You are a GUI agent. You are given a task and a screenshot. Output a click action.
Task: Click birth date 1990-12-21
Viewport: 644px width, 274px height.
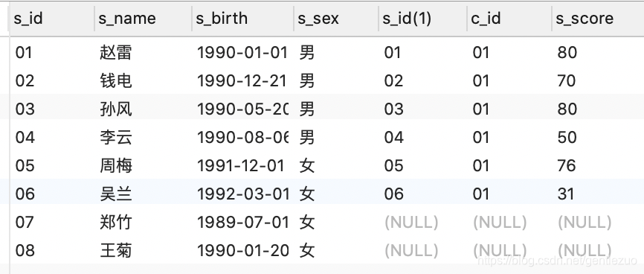coord(242,80)
